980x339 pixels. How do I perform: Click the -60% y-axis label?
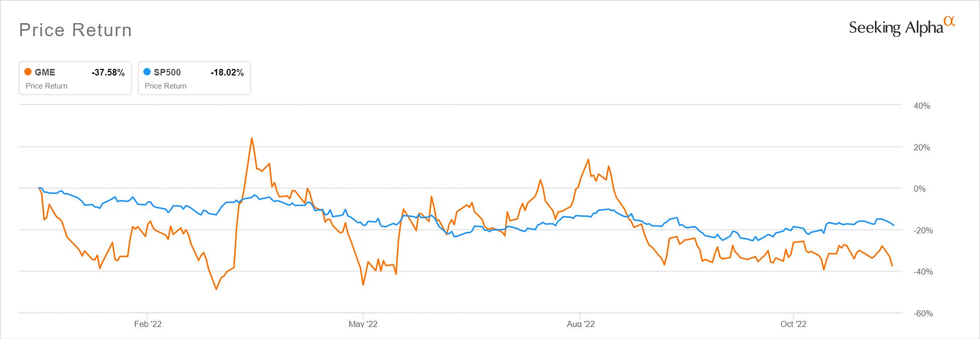pos(923,313)
